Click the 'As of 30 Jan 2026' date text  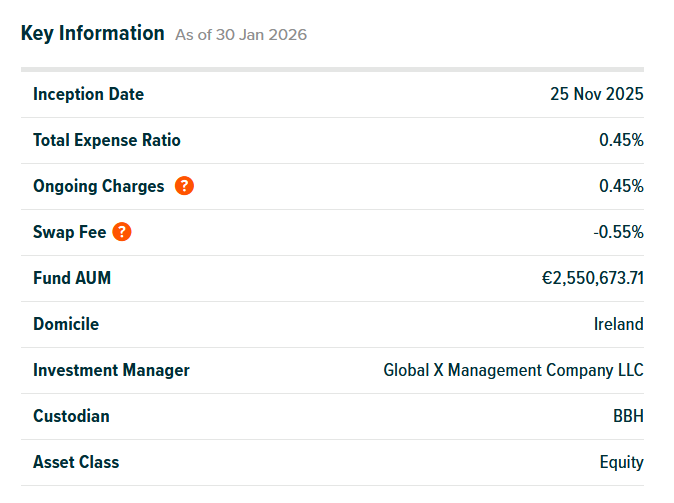[x=241, y=35]
